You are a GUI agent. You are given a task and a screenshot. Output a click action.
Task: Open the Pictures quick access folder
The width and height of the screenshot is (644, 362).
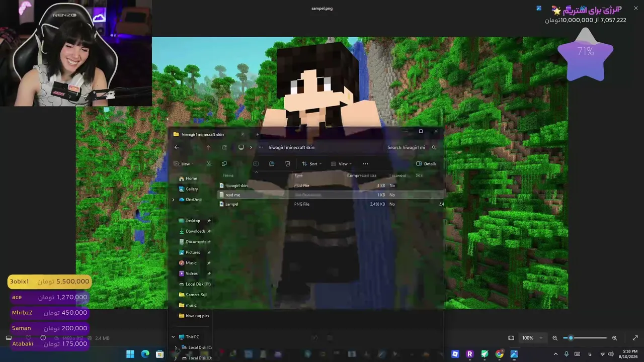(189, 252)
